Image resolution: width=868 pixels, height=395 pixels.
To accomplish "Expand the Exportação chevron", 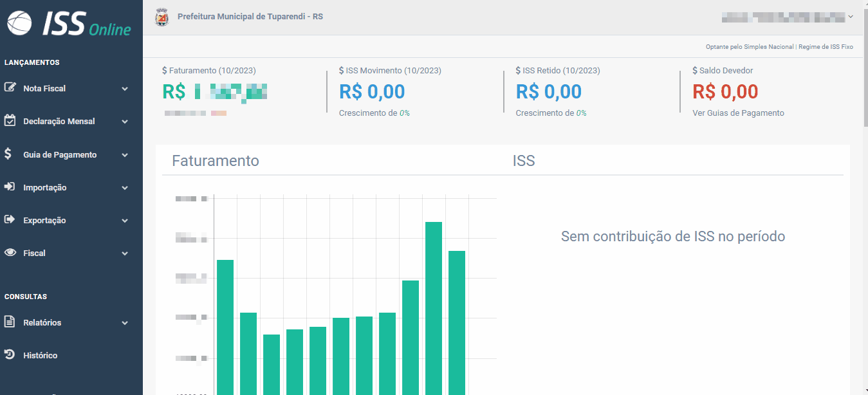I will (x=125, y=221).
